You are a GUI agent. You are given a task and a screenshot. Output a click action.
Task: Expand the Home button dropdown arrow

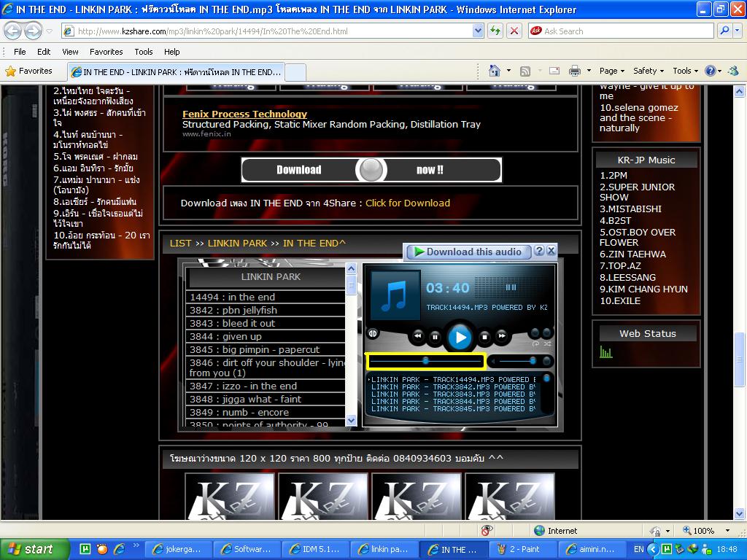(508, 71)
